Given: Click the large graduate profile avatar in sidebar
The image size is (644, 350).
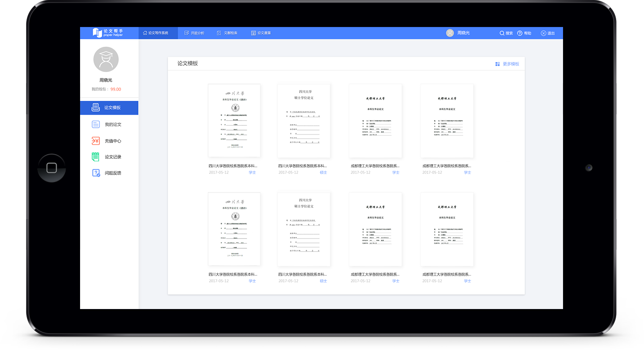Looking at the screenshot, I should (x=106, y=59).
